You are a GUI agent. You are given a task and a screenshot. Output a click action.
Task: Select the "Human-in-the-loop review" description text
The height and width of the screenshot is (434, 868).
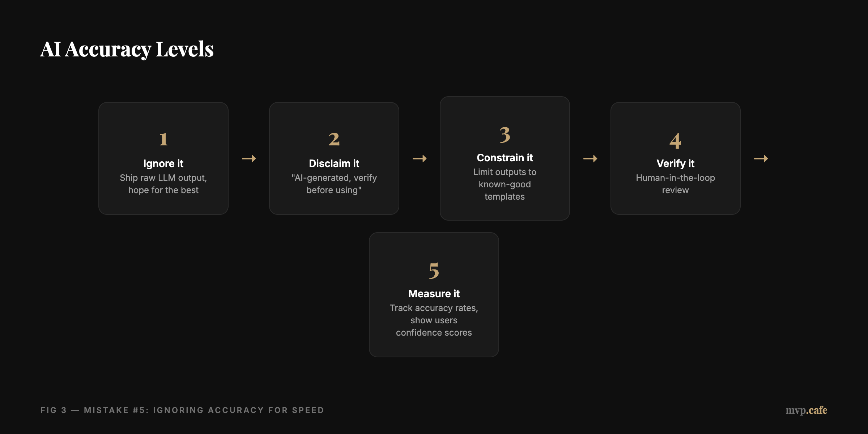click(675, 184)
